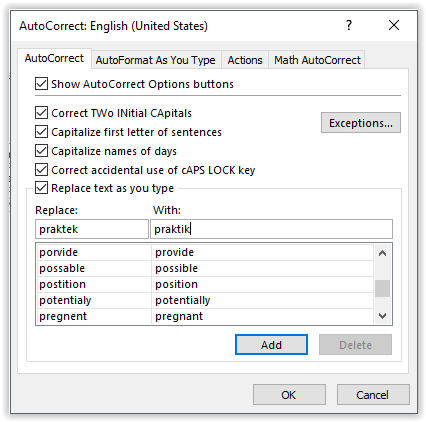Select the possable to possible entry

[204, 268]
